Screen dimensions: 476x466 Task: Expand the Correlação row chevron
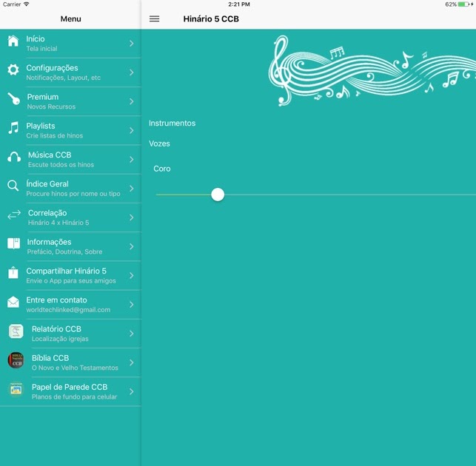pyautogui.click(x=132, y=217)
